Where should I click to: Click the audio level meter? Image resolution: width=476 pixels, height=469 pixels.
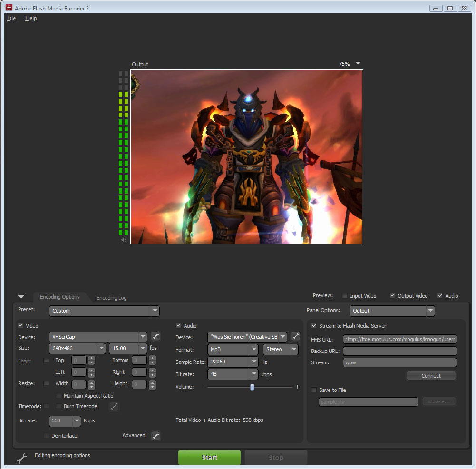123,153
